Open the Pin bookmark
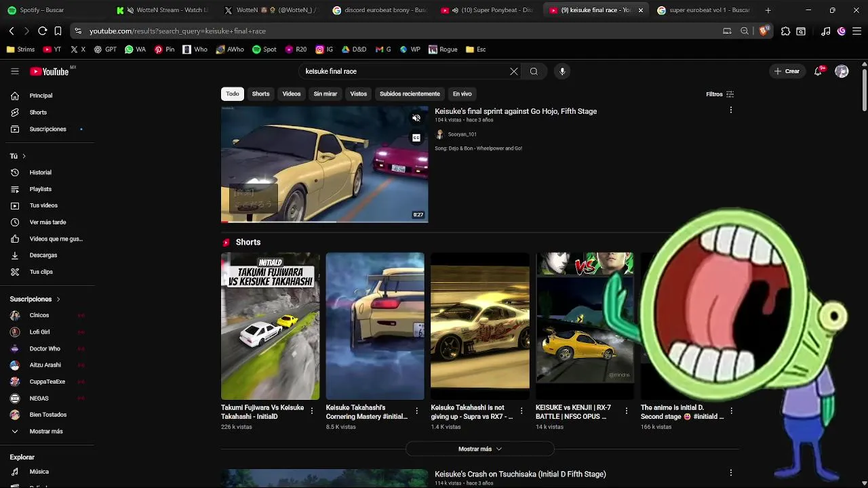Screen dimensions: 868x488 click(x=164, y=49)
